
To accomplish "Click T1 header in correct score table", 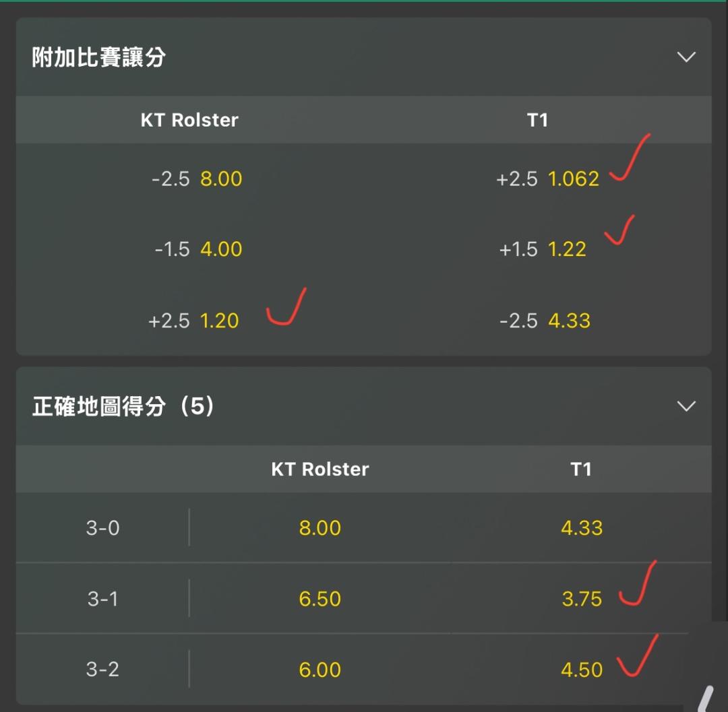I will pyautogui.click(x=580, y=469).
